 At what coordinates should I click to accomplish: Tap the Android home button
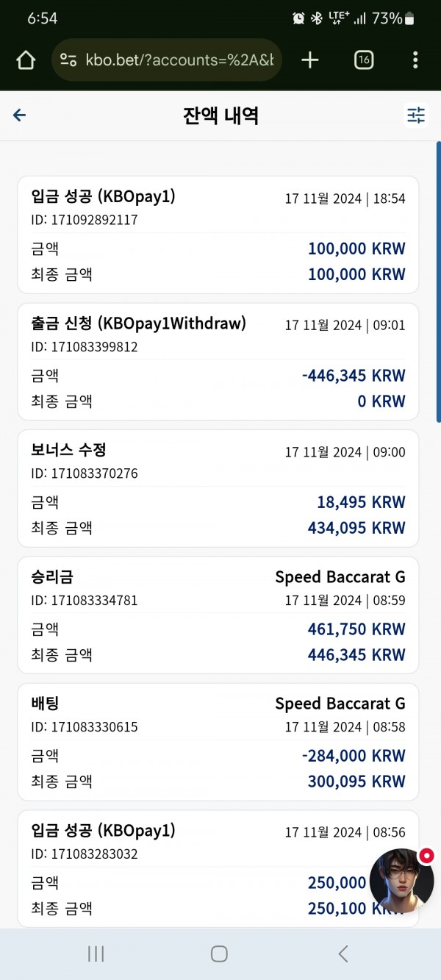219,954
